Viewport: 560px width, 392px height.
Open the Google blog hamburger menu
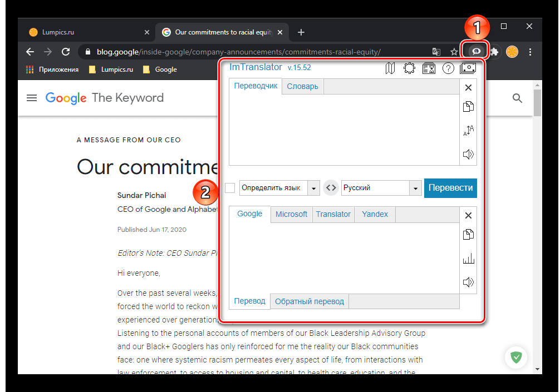[x=32, y=98]
